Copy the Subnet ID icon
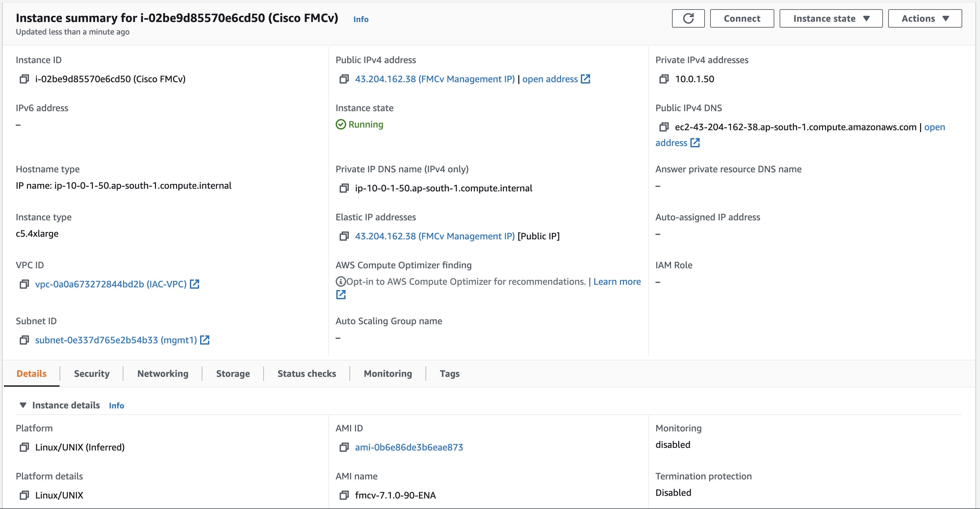The width and height of the screenshot is (980, 509). (x=24, y=340)
